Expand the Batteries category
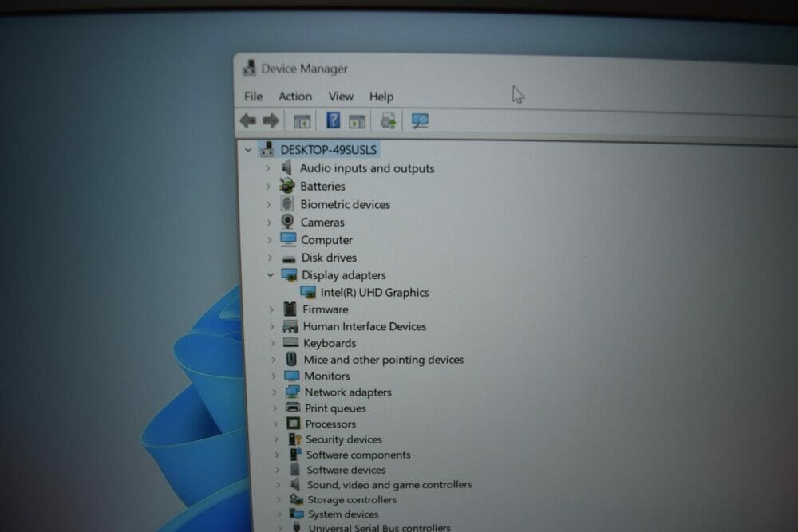Image resolution: width=798 pixels, height=532 pixels. click(x=268, y=187)
